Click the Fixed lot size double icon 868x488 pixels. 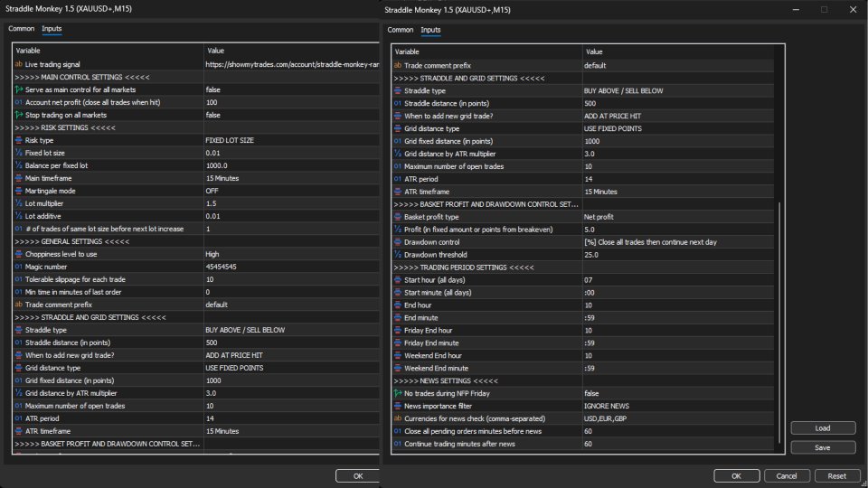pyautogui.click(x=19, y=153)
